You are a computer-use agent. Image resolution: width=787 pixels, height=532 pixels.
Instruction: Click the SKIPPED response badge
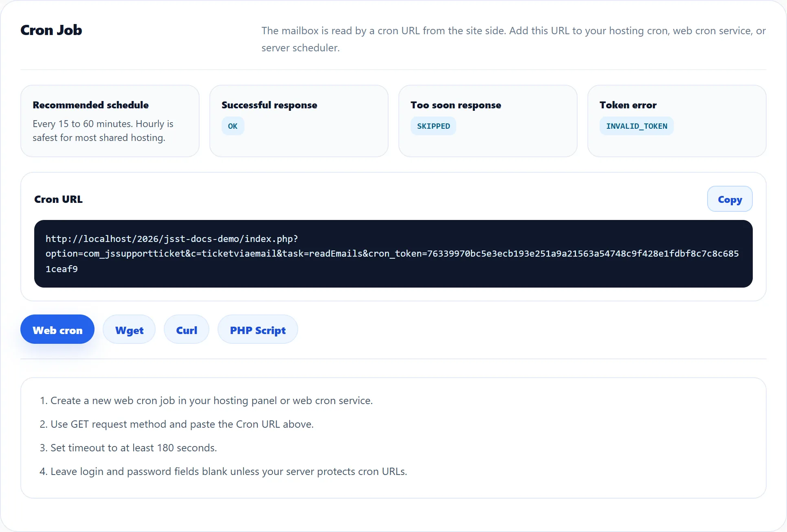pos(433,126)
